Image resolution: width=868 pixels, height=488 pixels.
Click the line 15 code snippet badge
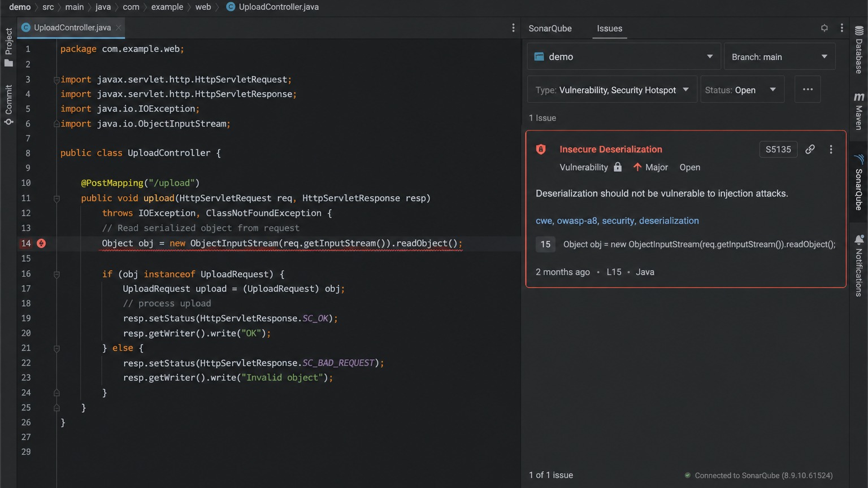pos(545,244)
